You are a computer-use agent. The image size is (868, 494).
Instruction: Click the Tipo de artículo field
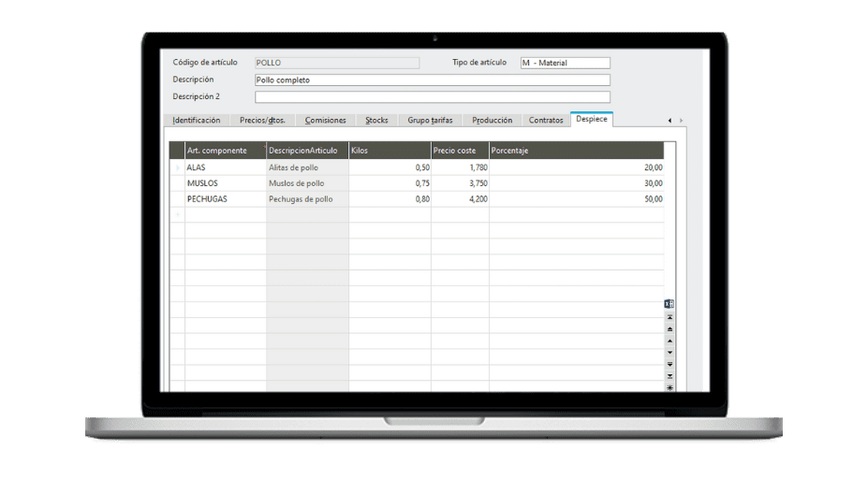coord(566,63)
